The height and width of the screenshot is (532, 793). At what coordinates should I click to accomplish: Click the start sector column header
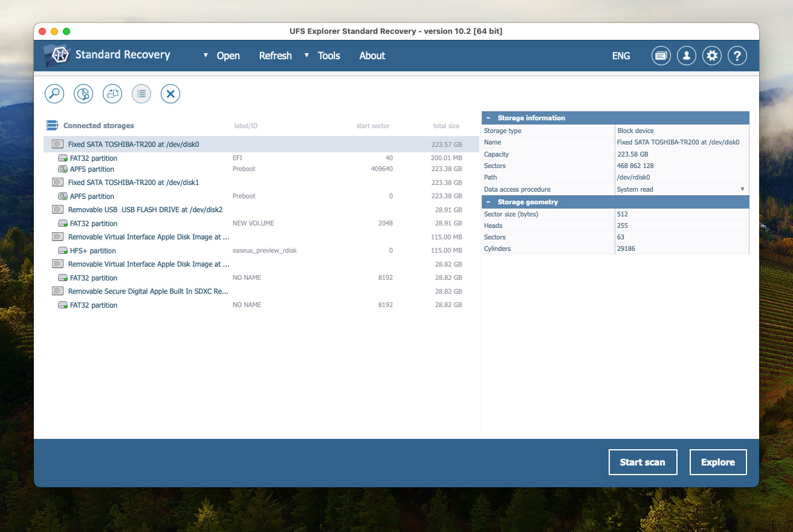pyautogui.click(x=373, y=126)
